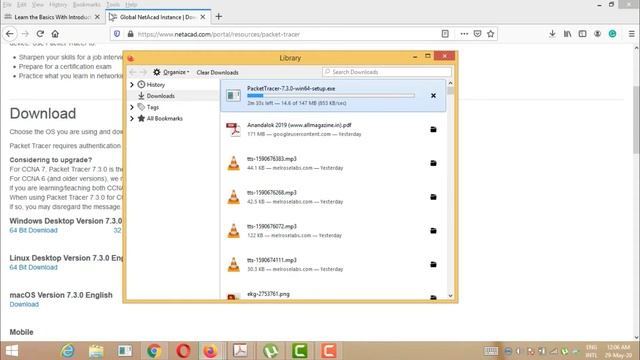640x360 pixels.
Task: Reload the NetAcad page
Action: point(40,34)
